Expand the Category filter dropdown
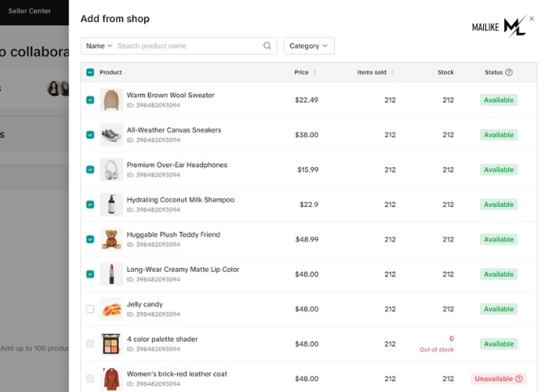The height and width of the screenshot is (392, 549). coord(309,45)
